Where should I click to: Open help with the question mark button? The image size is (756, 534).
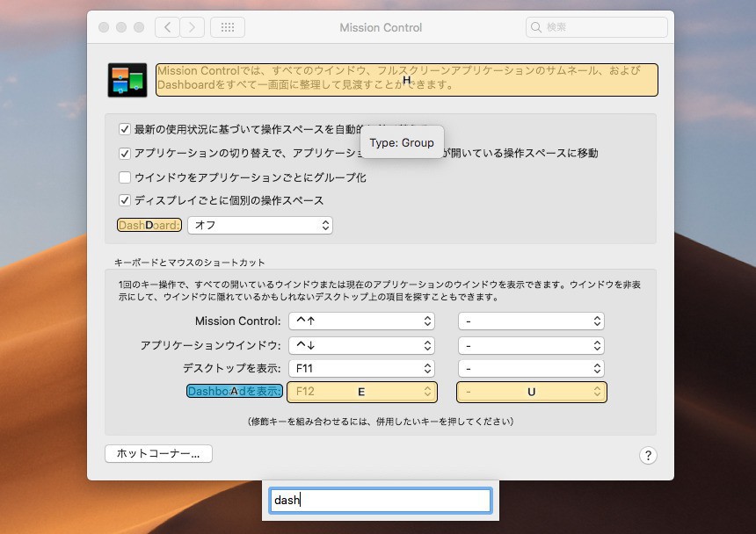648,455
